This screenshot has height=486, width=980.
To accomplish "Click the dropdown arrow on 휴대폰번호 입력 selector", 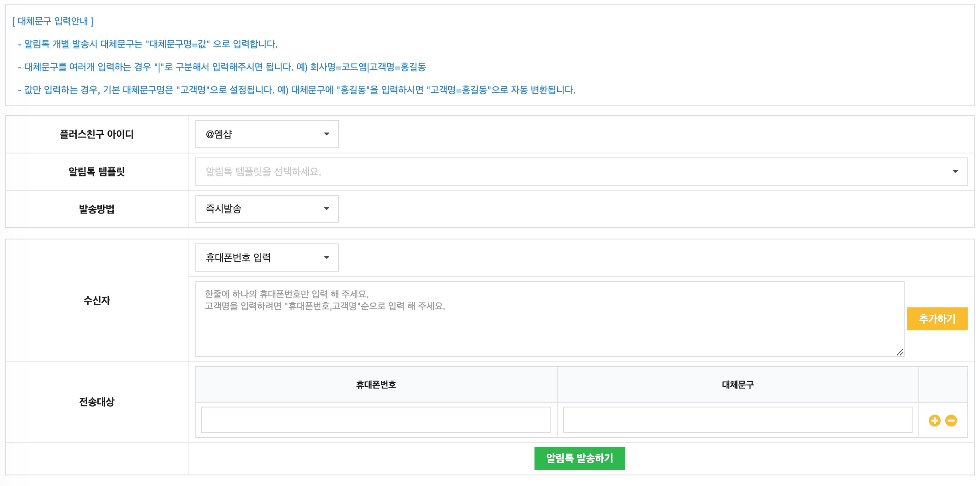I will (x=327, y=258).
